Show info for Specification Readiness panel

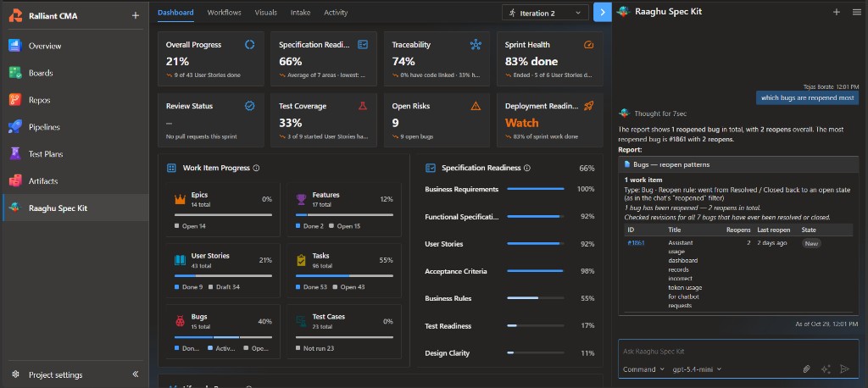pos(527,168)
